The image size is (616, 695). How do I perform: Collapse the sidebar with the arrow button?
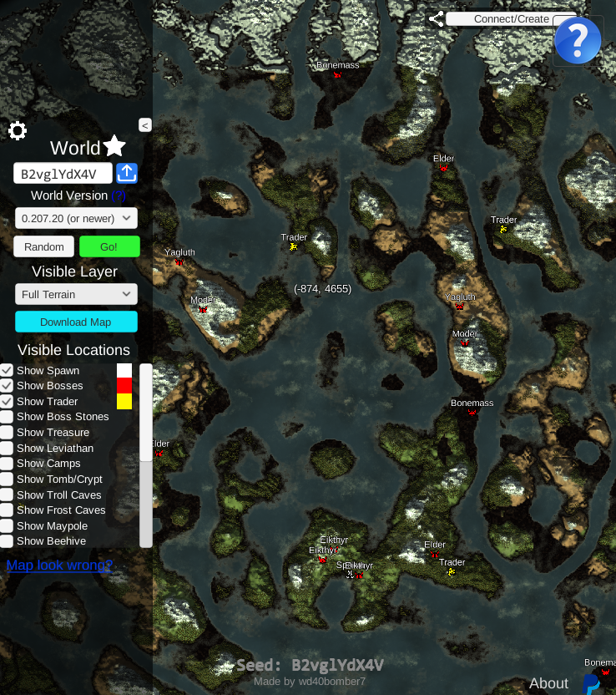(144, 125)
